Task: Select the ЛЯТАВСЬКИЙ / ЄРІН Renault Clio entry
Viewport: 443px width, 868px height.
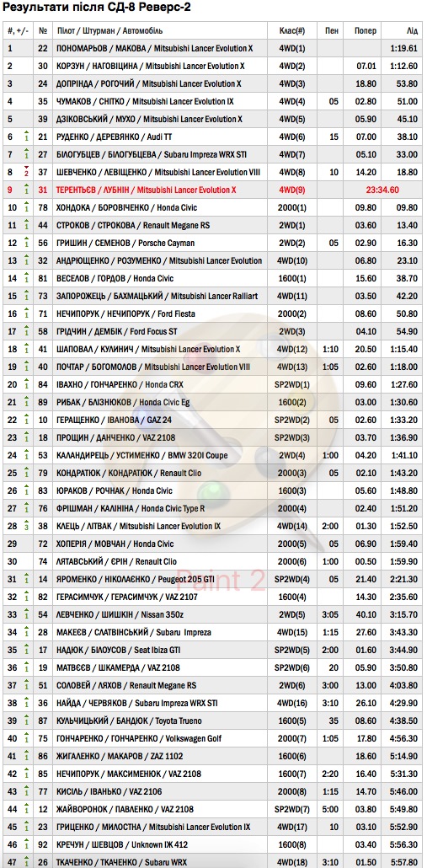Action: pos(117,562)
